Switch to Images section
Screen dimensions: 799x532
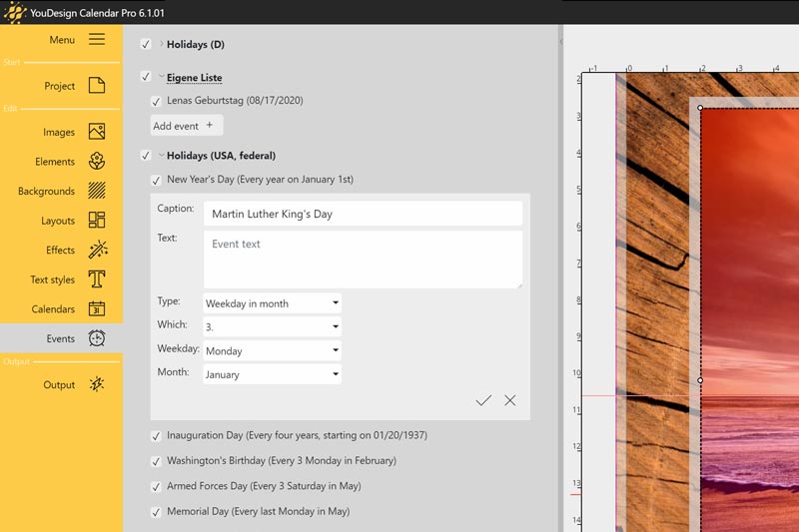[59, 133]
